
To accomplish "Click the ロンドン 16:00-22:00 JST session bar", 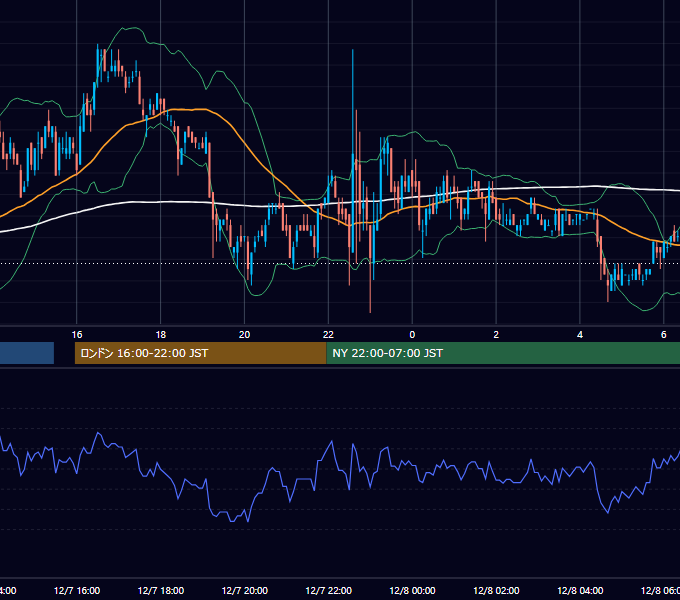I will (x=200, y=353).
